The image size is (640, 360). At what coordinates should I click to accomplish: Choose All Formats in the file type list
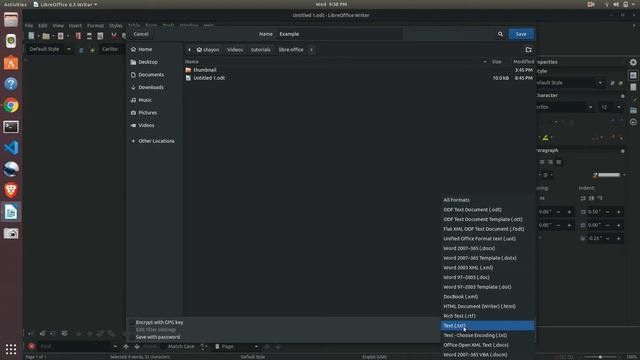pos(487,200)
